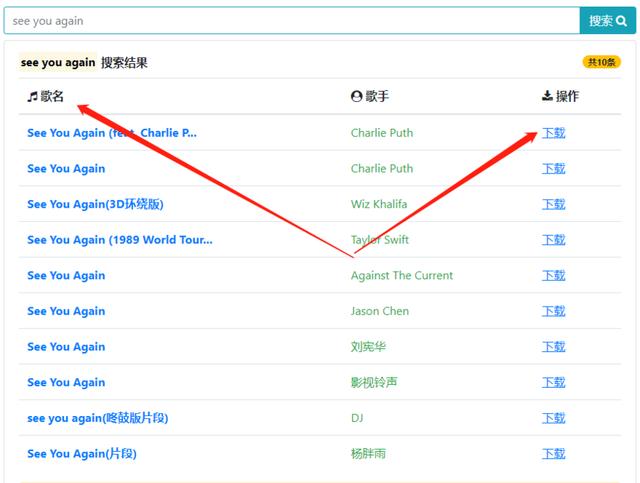Click the music note icon by 歌名
Viewport: 640px width, 483px height.
click(x=32, y=97)
